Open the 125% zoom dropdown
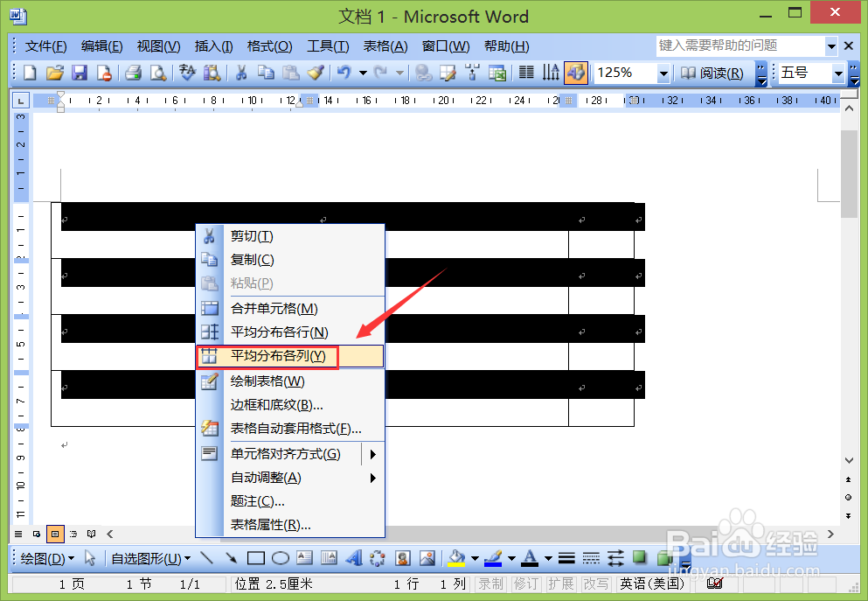The height and width of the screenshot is (601, 868). (x=663, y=73)
